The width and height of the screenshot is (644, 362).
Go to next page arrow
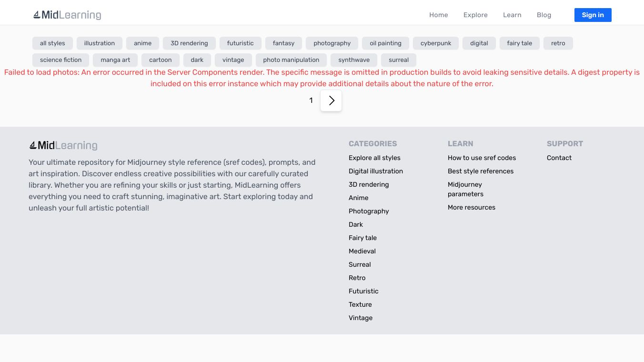[x=331, y=101]
